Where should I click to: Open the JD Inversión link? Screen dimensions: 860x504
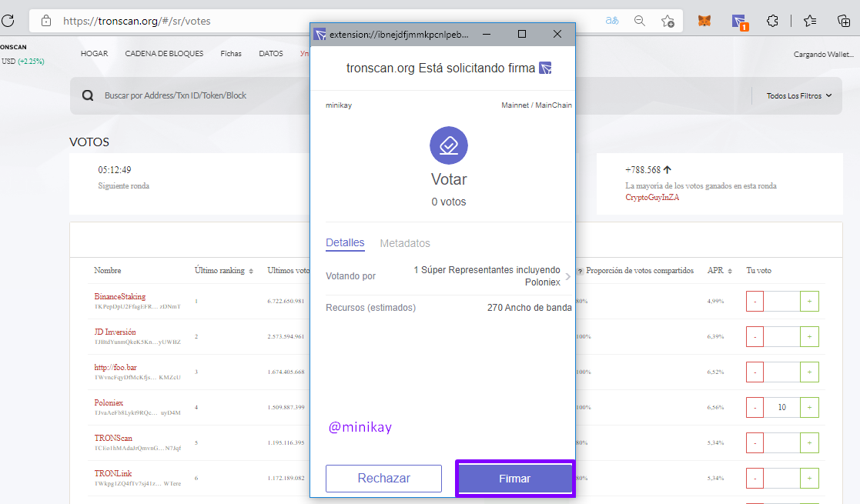coord(115,332)
